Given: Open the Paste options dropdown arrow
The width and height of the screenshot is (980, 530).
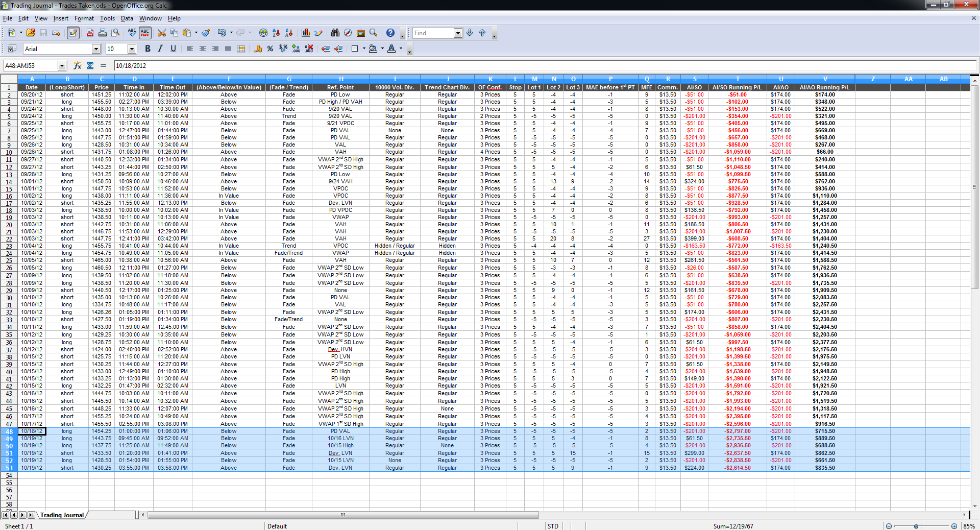Looking at the screenshot, I should (196, 33).
